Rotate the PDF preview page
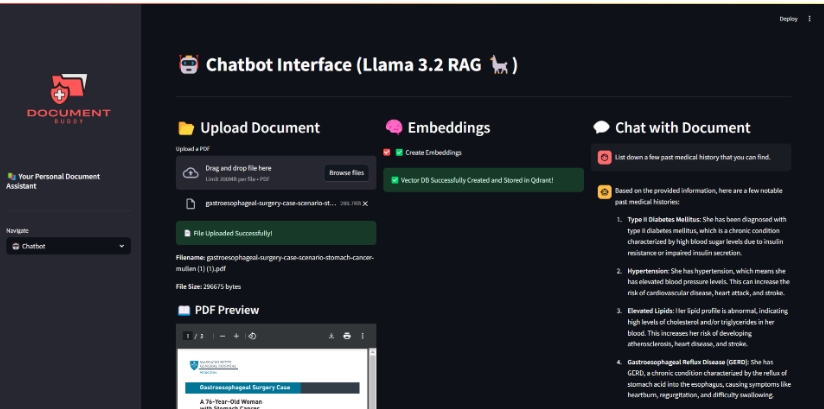Screen dimensions: 824x409 253,335
